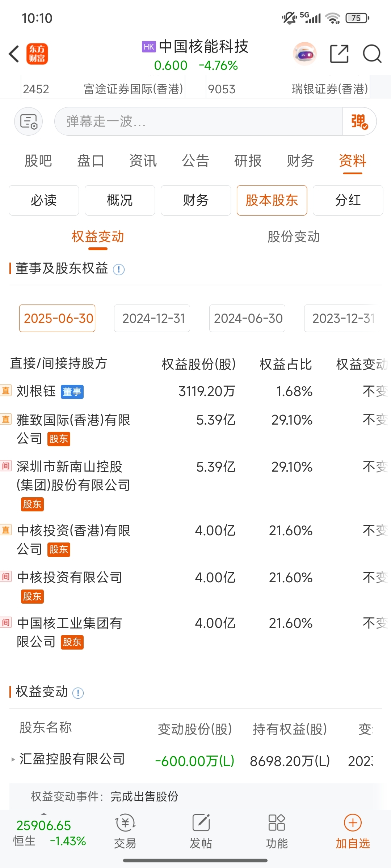Switch to the 公告 tab

(196, 161)
